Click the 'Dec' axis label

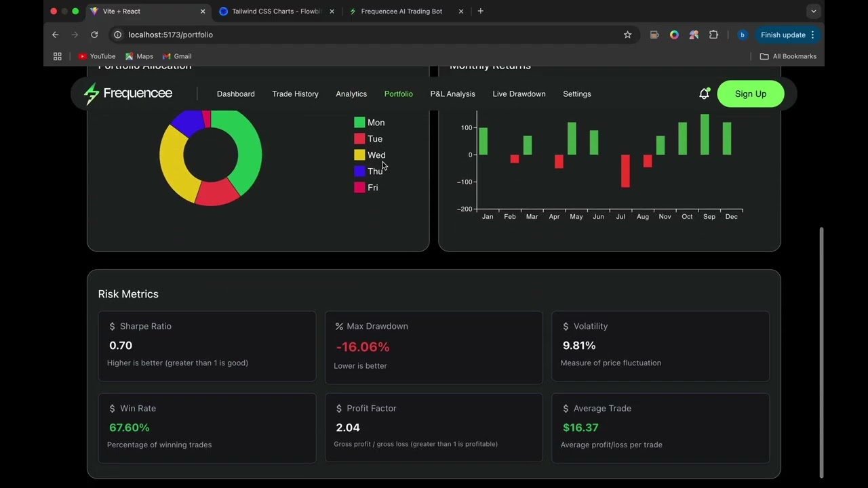731,217
